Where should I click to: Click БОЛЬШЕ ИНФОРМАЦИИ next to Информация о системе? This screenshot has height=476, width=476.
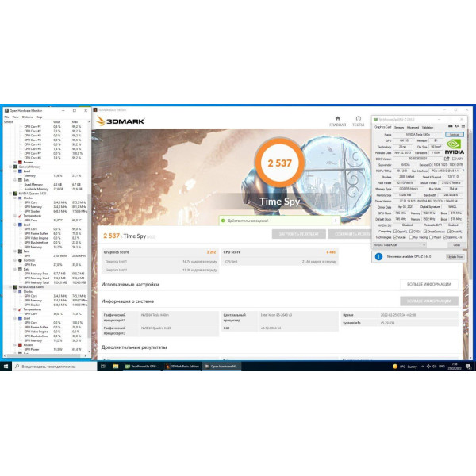(x=429, y=301)
